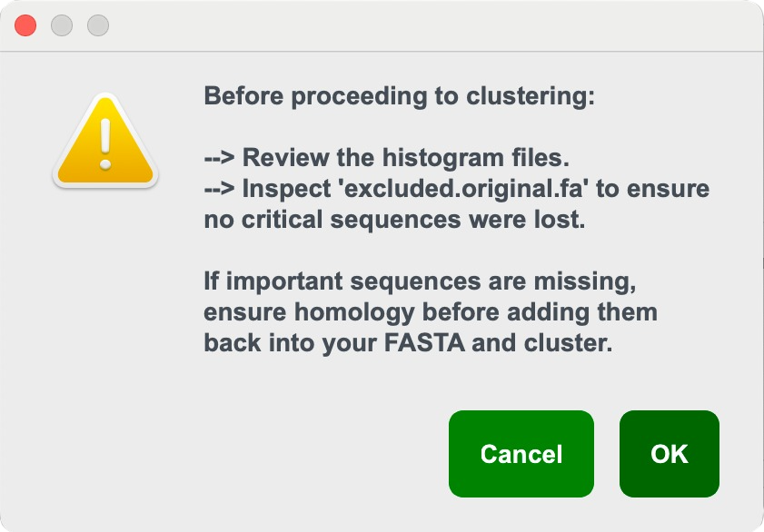Dismiss the dialog with Cancel
This screenshot has height=532, width=764.
[x=521, y=454]
